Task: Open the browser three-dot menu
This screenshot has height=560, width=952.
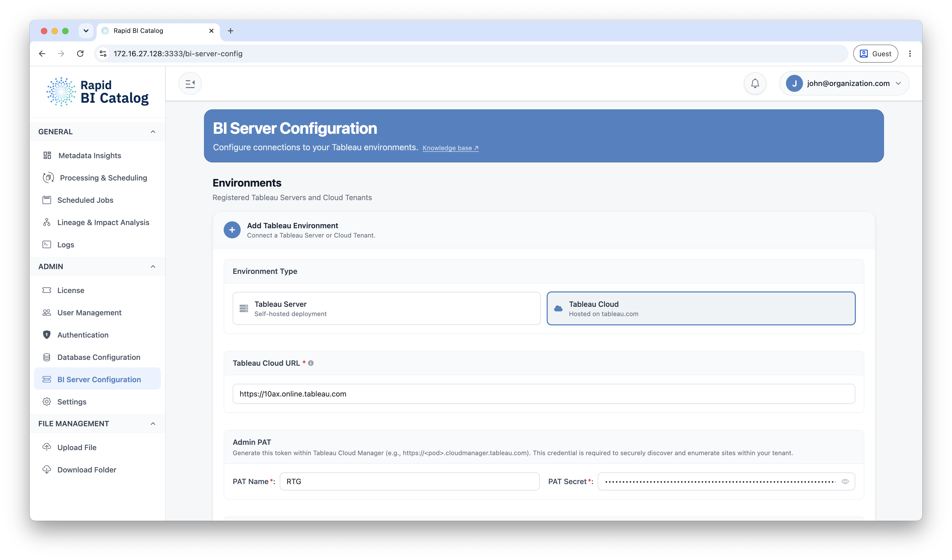Action: point(910,54)
